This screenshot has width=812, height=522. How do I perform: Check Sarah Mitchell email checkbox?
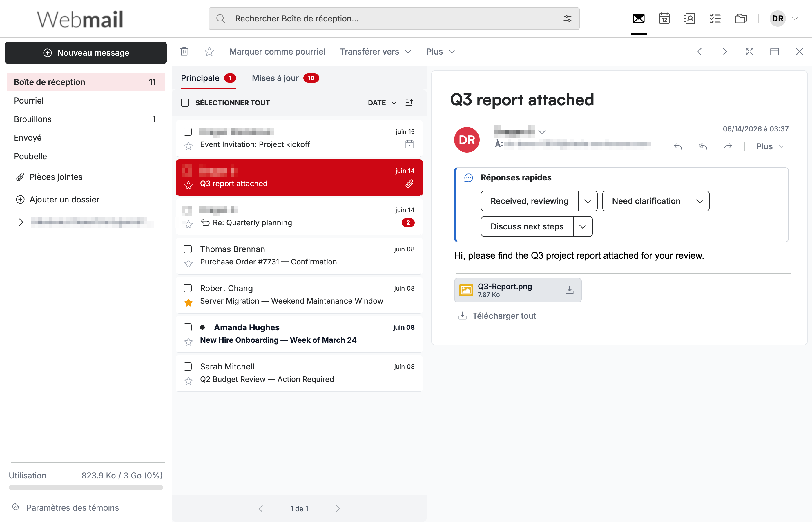click(187, 367)
